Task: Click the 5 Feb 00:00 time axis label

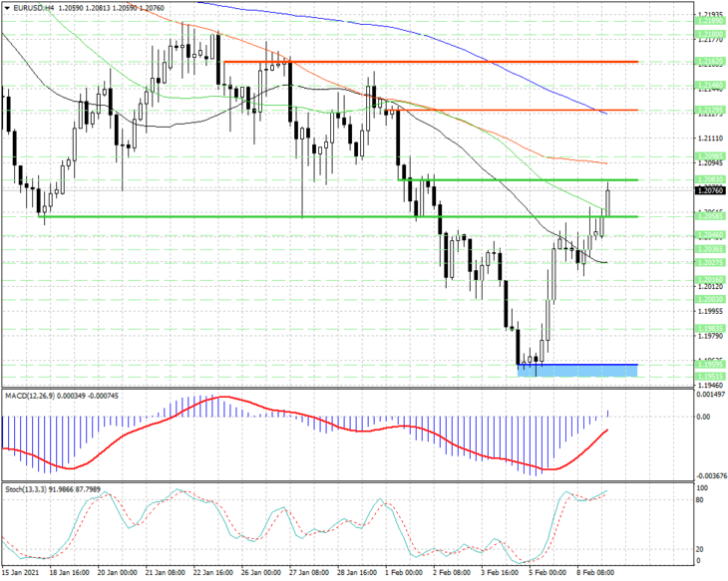Action: 547,572
